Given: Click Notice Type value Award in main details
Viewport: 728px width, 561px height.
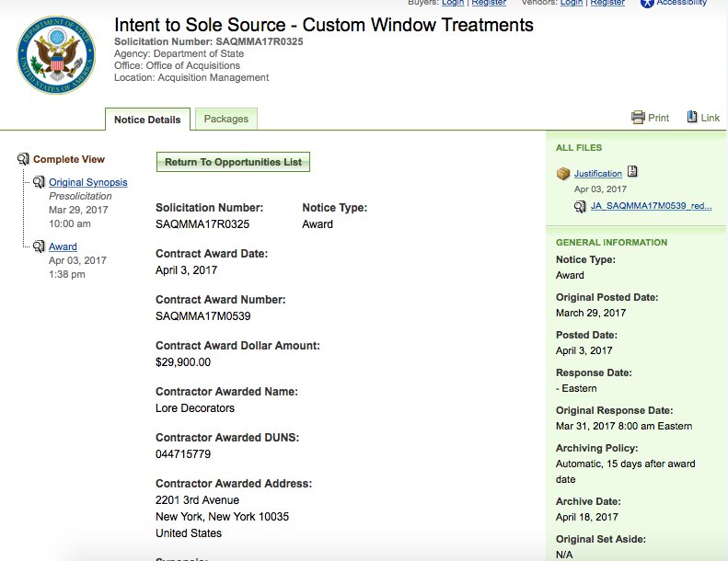Looking at the screenshot, I should click(x=318, y=224).
